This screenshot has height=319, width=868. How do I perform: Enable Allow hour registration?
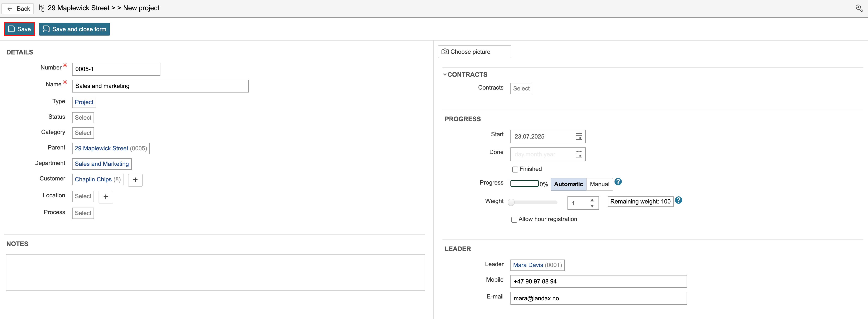514,219
